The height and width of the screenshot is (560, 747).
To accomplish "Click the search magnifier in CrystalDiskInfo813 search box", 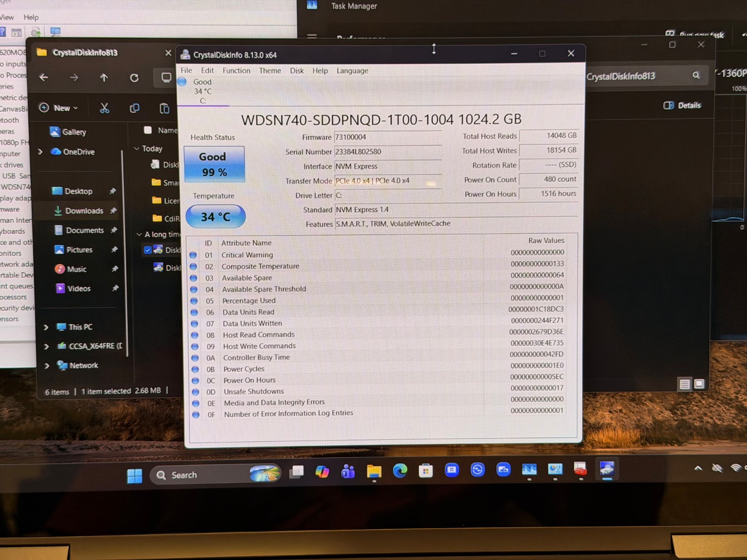I will coord(696,75).
